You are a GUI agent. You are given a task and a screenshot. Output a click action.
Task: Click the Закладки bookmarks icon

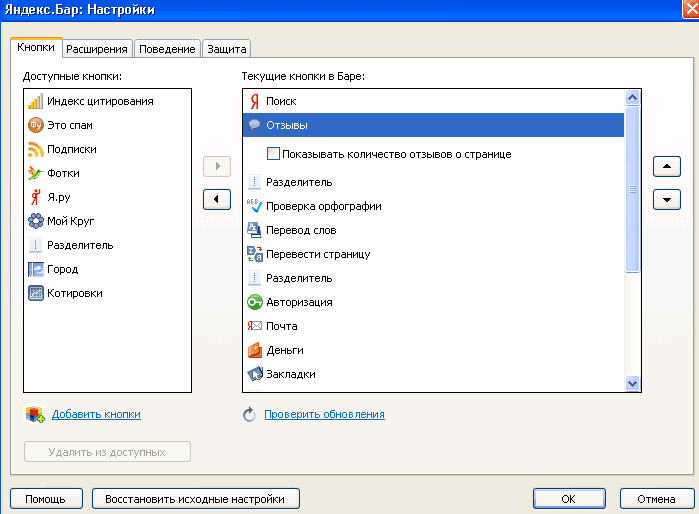point(254,374)
